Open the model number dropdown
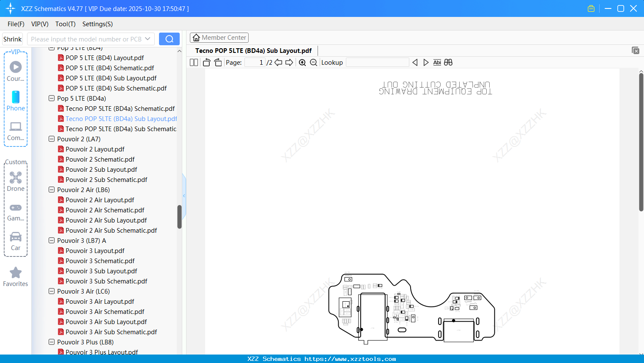 pos(148,38)
